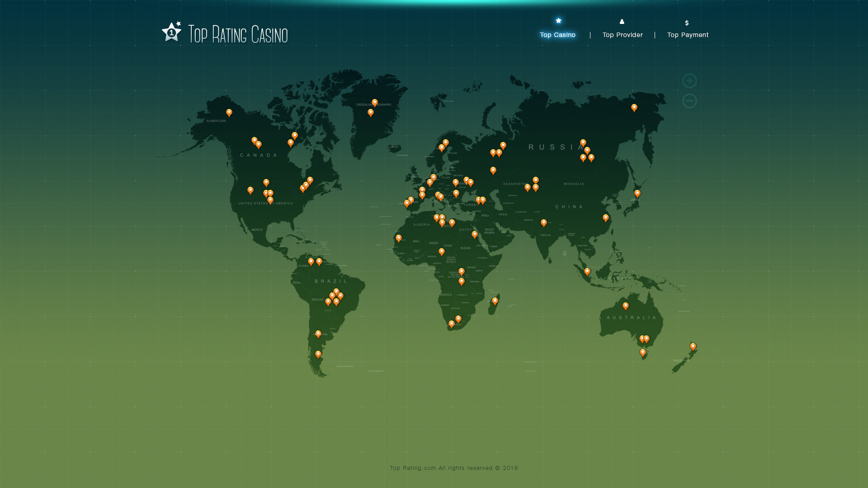
Task: Click the dollar icon above Top Payment
Action: tap(687, 23)
